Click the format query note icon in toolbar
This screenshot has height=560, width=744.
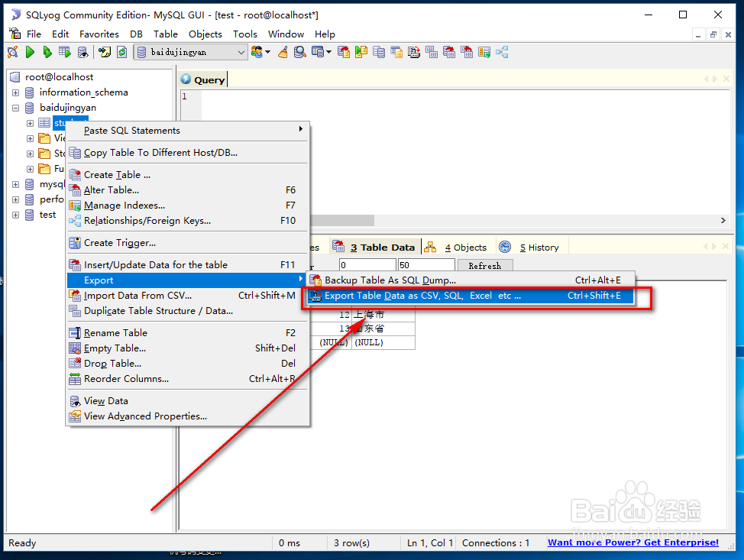click(x=105, y=52)
